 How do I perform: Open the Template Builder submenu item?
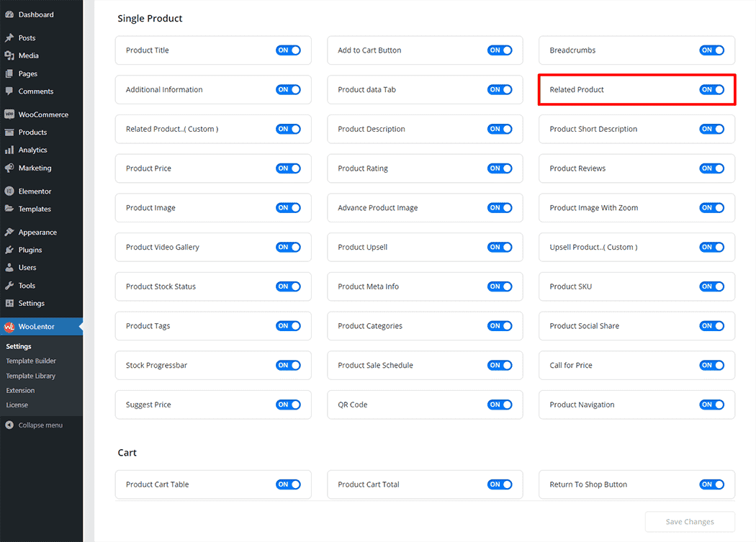coord(31,361)
